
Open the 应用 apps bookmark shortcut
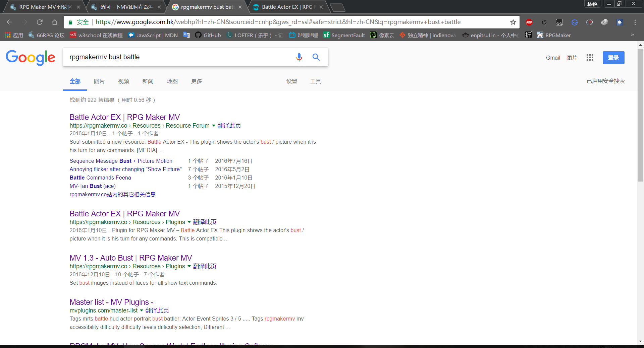[x=14, y=35]
